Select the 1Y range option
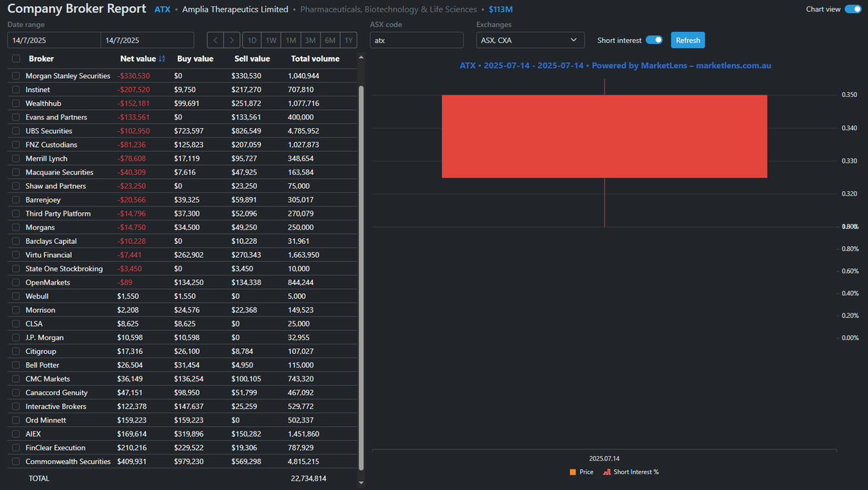 [x=349, y=41]
